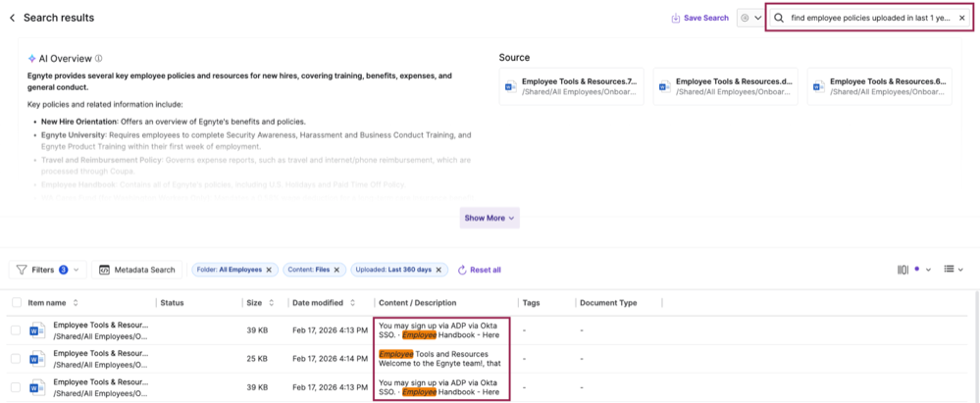The height and width of the screenshot is (403, 980).
Task: Click the back arrow beside Search results
Action: (12, 18)
